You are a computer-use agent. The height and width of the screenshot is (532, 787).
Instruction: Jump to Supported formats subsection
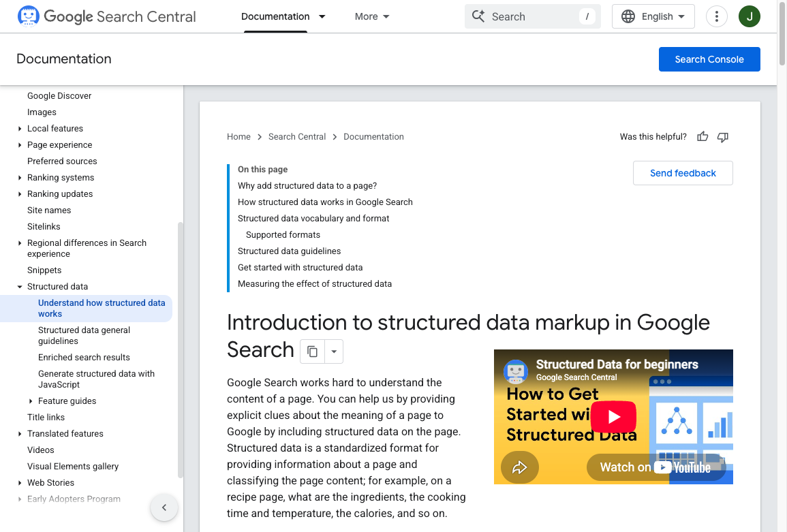click(283, 235)
